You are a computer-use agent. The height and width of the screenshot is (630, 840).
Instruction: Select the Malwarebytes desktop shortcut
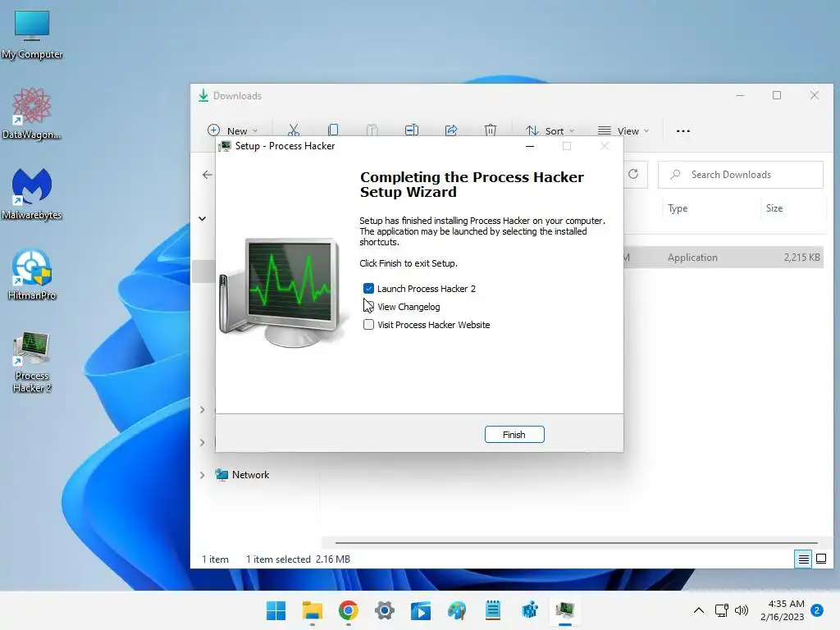32,195
